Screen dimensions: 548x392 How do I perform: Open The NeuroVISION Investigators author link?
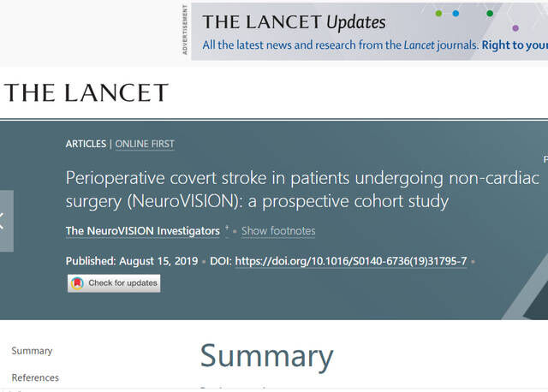(x=142, y=231)
